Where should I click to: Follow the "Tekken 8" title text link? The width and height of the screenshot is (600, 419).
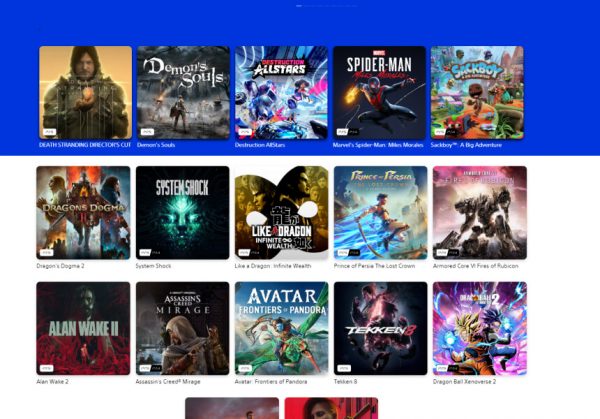coord(346,381)
